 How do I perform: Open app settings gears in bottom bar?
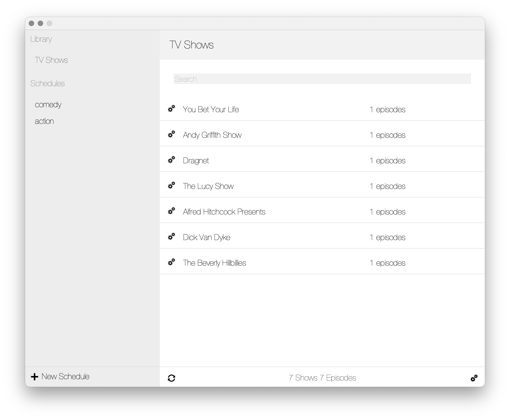click(x=474, y=378)
